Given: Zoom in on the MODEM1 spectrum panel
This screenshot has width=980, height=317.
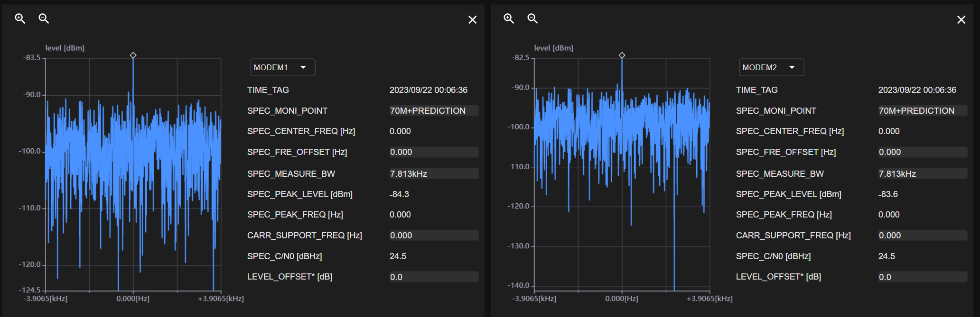Looking at the screenshot, I should click(x=20, y=18).
